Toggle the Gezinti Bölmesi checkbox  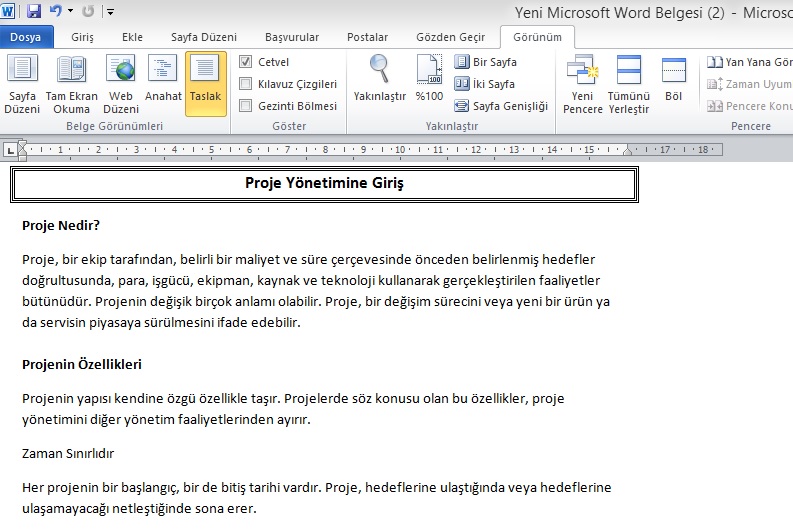tap(246, 106)
